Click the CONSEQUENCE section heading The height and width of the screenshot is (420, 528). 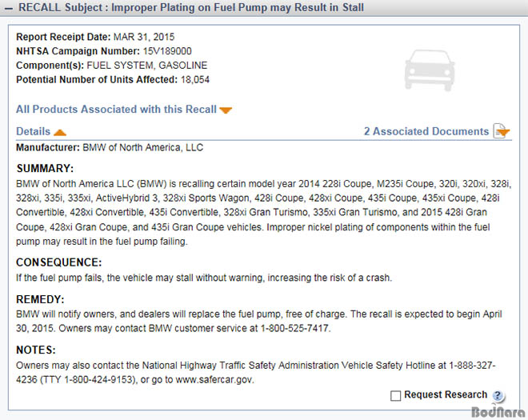pos(59,262)
